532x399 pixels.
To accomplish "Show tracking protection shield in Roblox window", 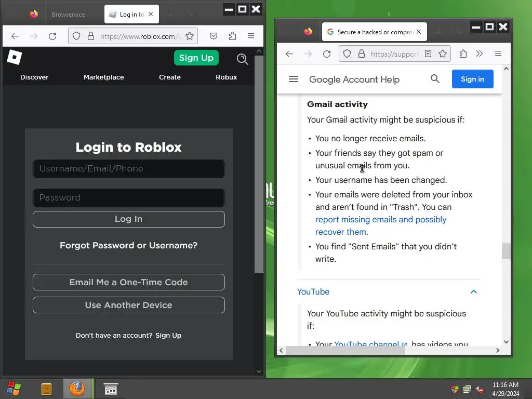I will tap(76, 36).
